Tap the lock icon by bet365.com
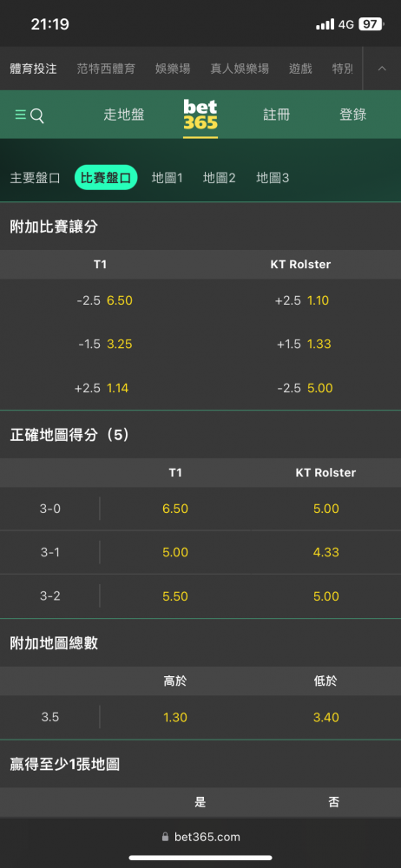This screenshot has height=868, width=401. (x=165, y=837)
